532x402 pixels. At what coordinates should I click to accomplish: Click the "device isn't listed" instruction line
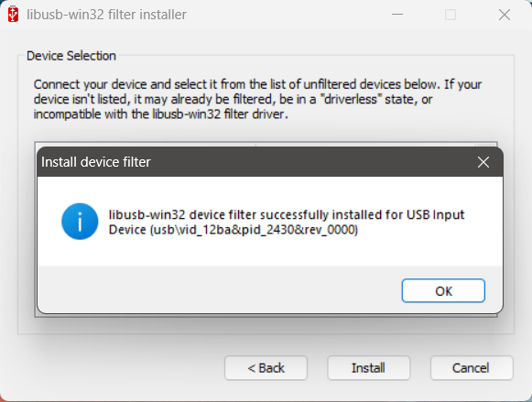(x=233, y=100)
